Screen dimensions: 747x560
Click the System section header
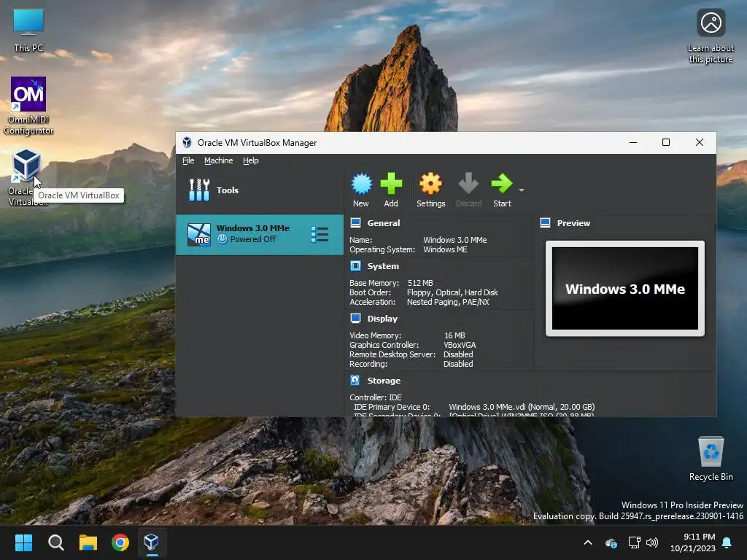383,266
